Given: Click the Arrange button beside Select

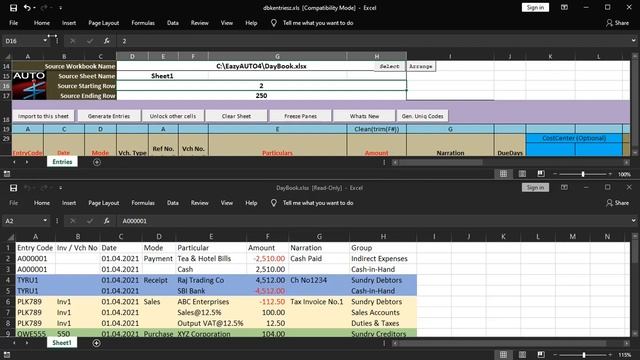Looking at the screenshot, I should point(420,66).
